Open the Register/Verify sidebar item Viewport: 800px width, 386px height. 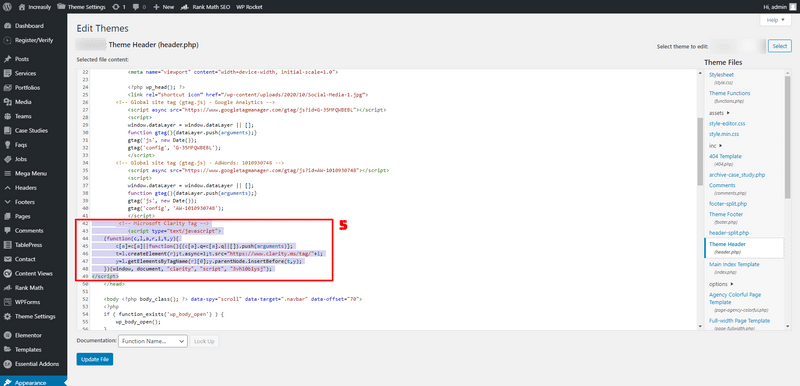point(33,40)
